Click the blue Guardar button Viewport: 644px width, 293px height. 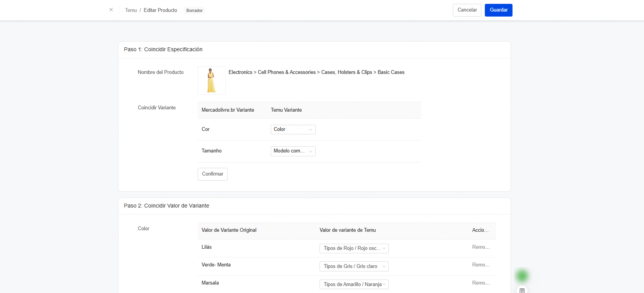(x=498, y=10)
